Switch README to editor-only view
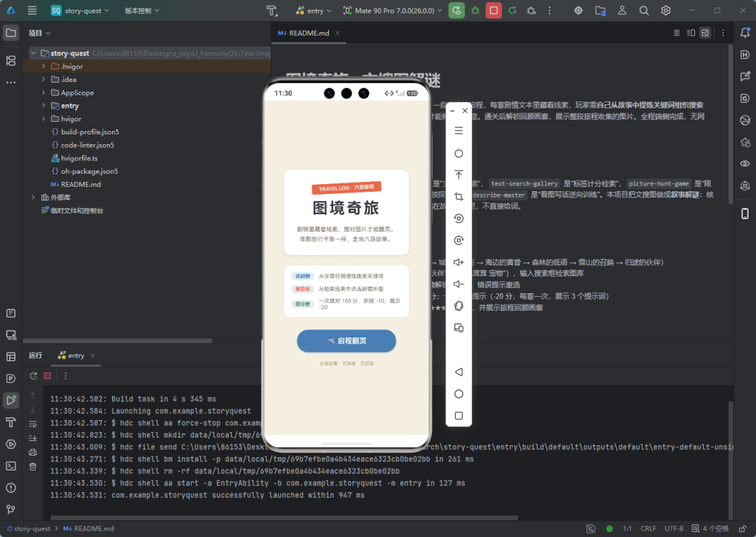756x537 pixels. [x=676, y=33]
